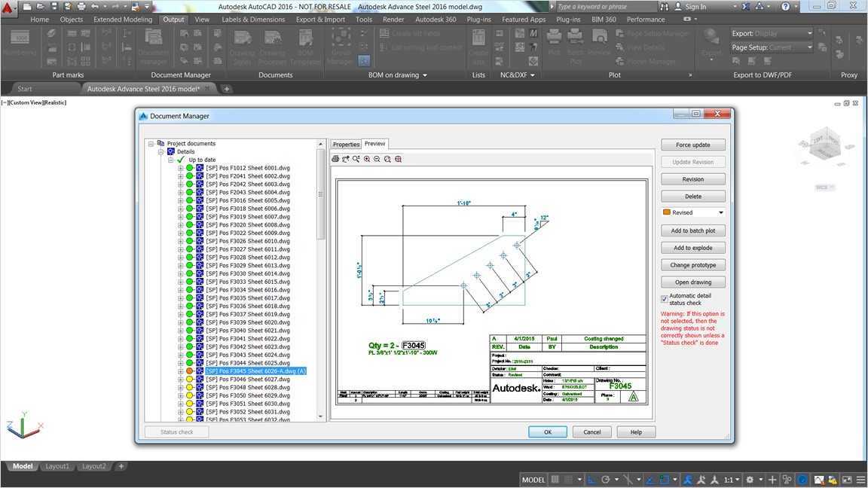Select Pos F3033 Sheet 6015.dwg in tree

click(248, 282)
